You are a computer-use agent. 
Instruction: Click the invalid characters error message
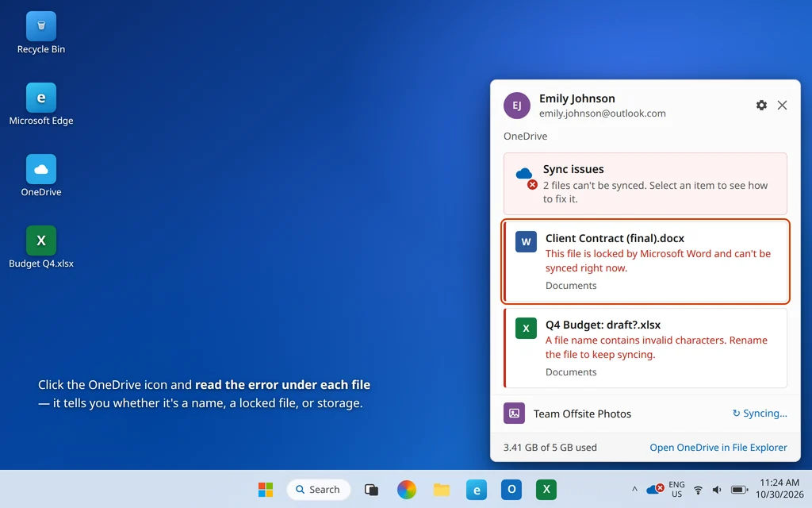tap(656, 348)
